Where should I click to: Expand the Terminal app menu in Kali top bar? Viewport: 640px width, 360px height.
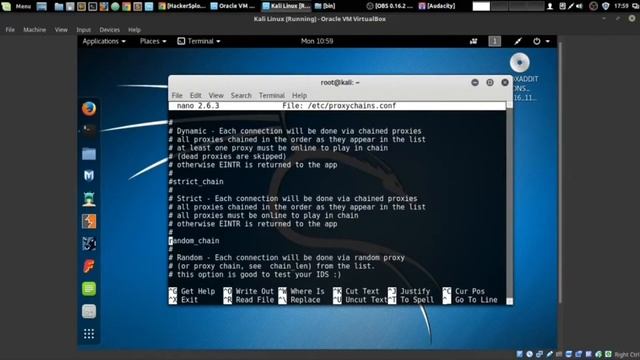click(199, 41)
